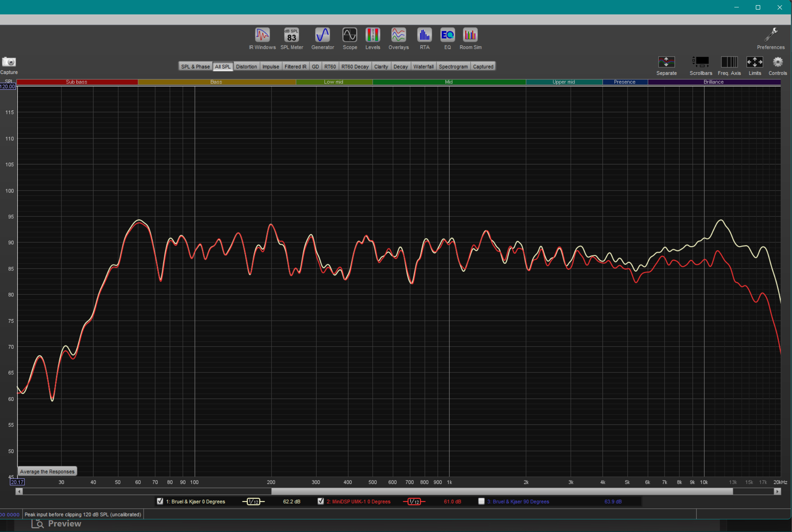Open the RTA analyzer
This screenshot has height=532, width=792.
click(424, 38)
